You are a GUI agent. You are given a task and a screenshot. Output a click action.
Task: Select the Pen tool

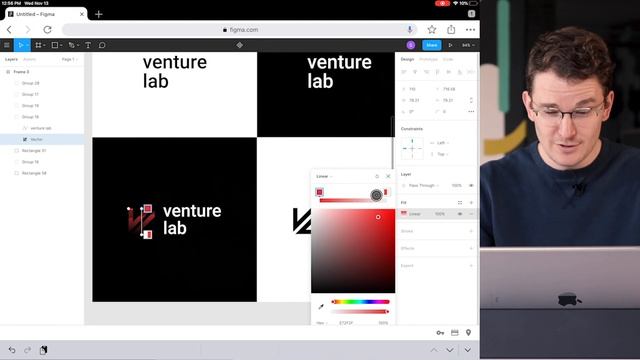pyautogui.click(x=71, y=45)
